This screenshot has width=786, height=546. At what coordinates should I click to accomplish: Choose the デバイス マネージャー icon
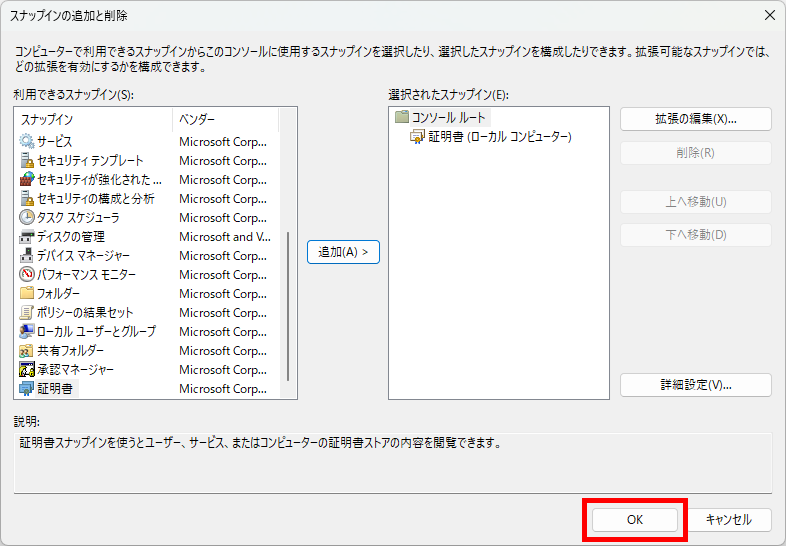(27, 256)
